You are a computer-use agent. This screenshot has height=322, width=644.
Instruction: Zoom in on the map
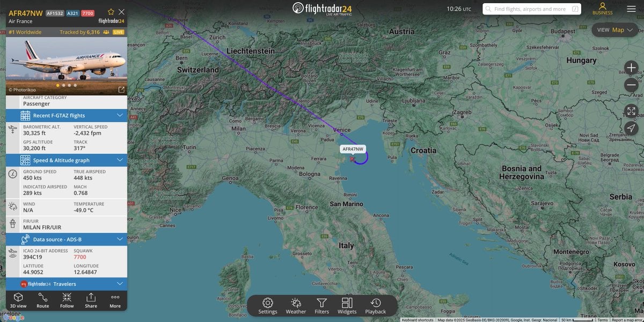(x=631, y=68)
